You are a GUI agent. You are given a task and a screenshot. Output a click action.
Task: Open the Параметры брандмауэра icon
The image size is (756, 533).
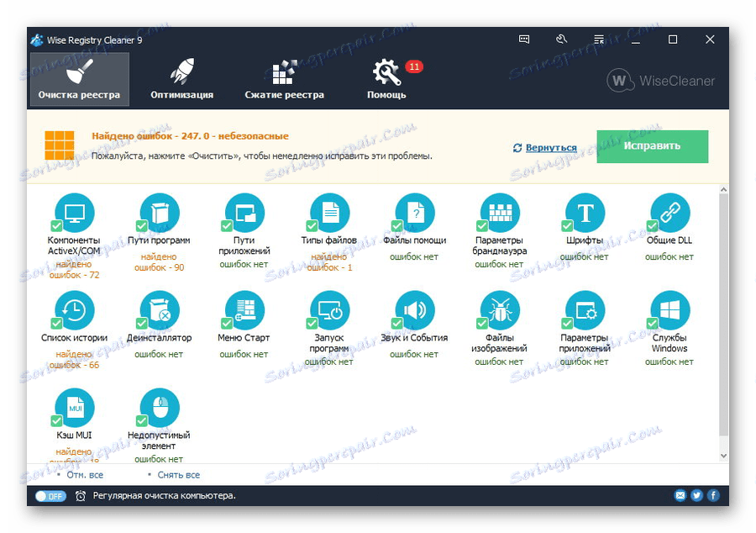click(x=500, y=213)
